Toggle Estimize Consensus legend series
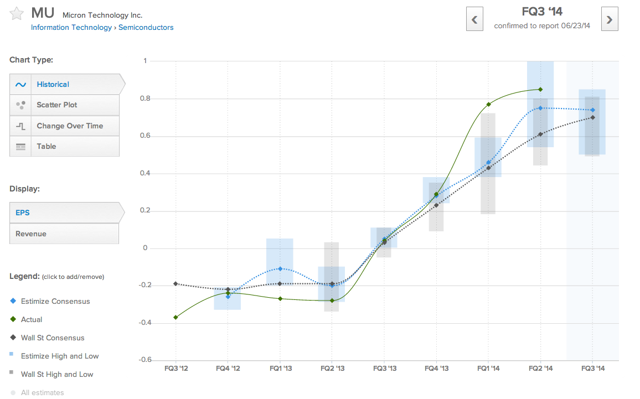The image size is (640, 399). click(x=50, y=301)
